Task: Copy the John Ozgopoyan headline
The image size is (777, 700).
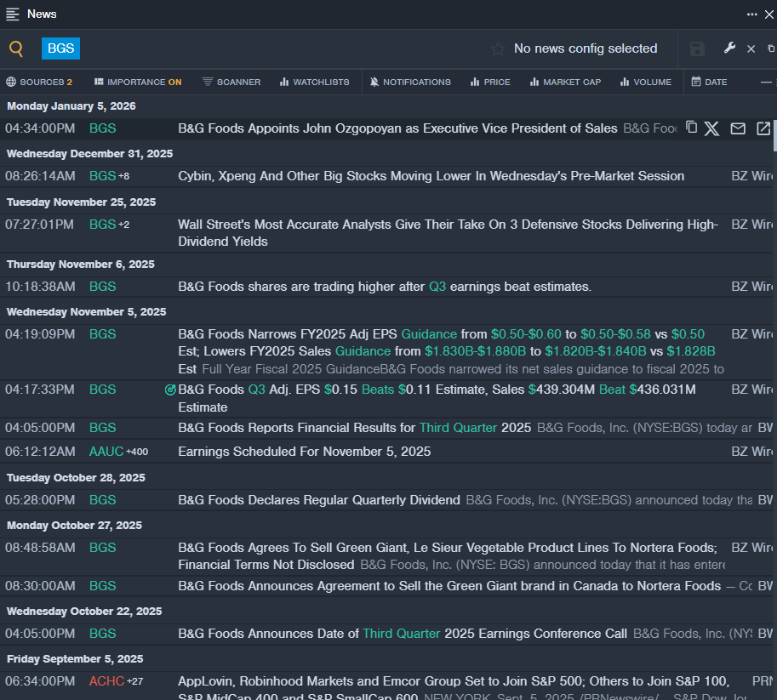Action: click(x=691, y=128)
